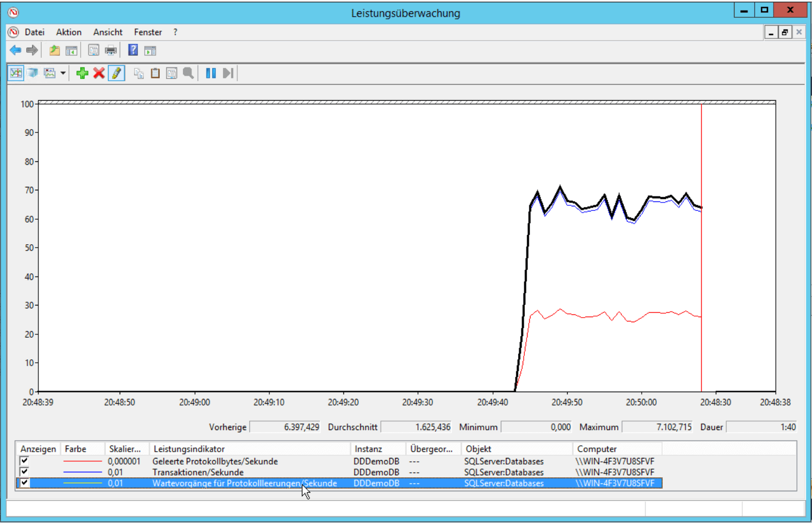Open help with the question mark icon
Screen dimensions: 812x523
coord(133,51)
